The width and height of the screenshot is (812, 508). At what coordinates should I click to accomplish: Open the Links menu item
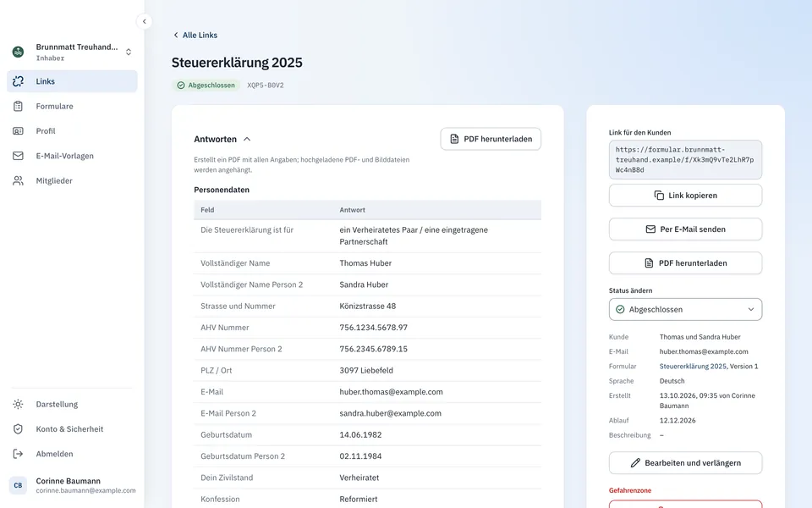pyautogui.click(x=72, y=81)
